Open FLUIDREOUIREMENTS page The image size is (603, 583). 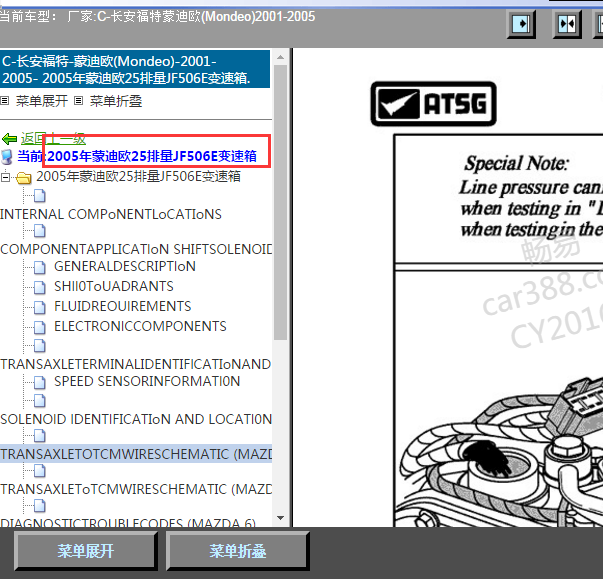pos(122,306)
